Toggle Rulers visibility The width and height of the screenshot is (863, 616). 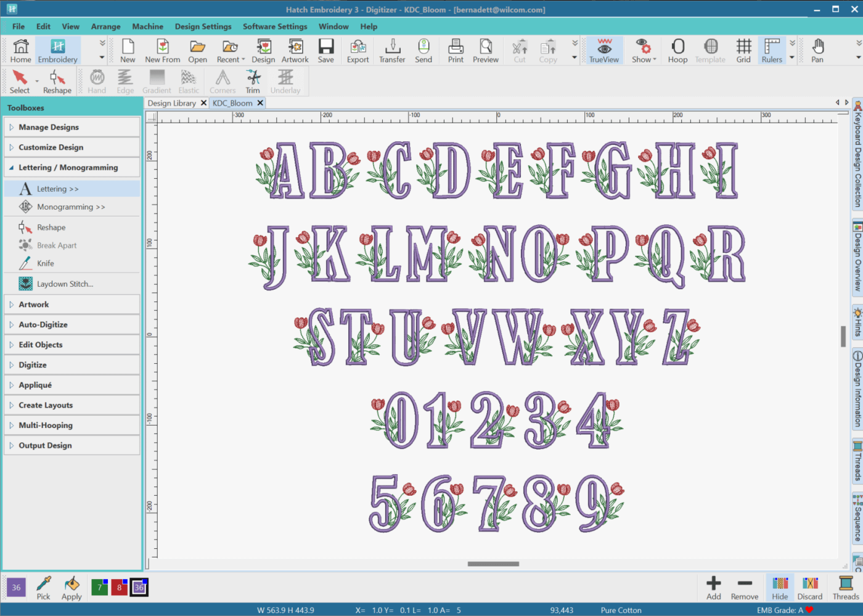tap(772, 51)
